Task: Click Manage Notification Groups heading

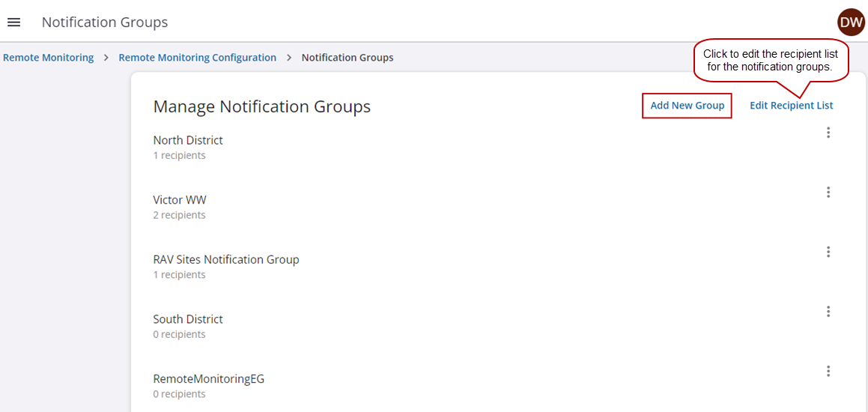Action: (261, 106)
